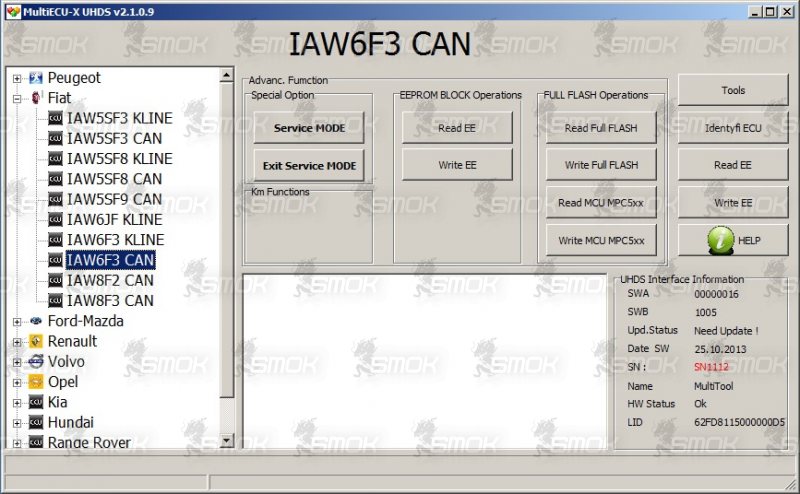
Task: Click the Date SW value 25.10.2013
Action: (x=720, y=349)
